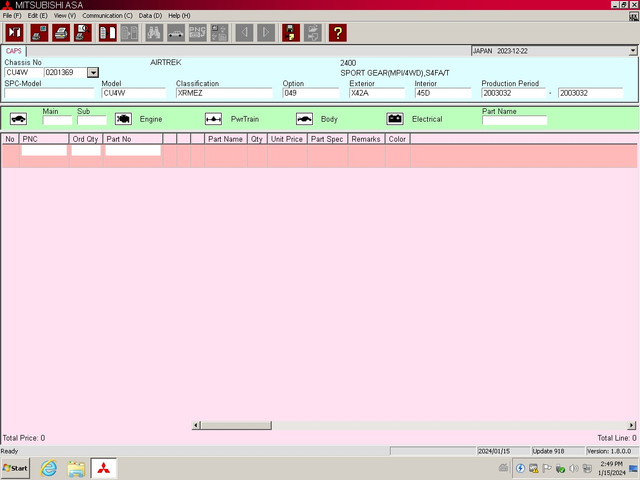Click the Model field showing CU4W
This screenshot has height=480, width=640.
134,93
